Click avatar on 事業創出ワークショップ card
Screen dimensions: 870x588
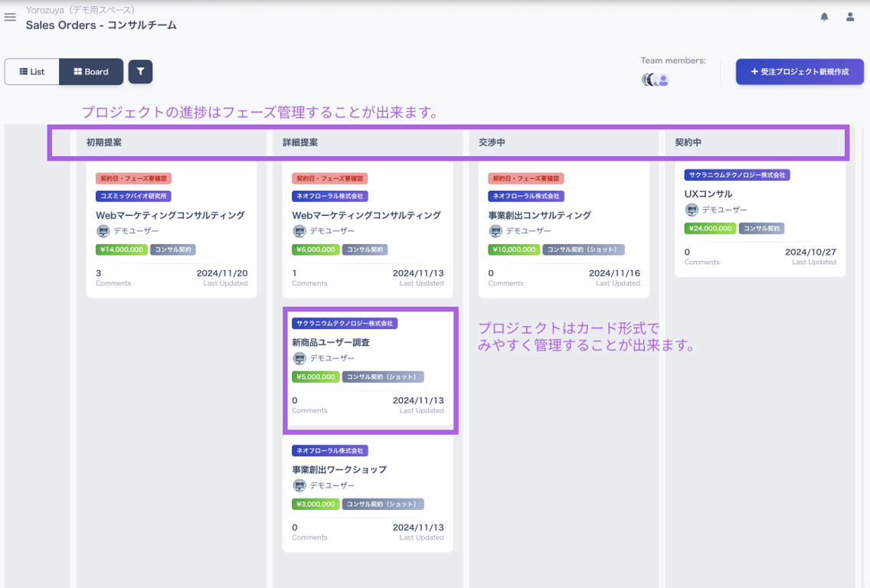pos(299,485)
